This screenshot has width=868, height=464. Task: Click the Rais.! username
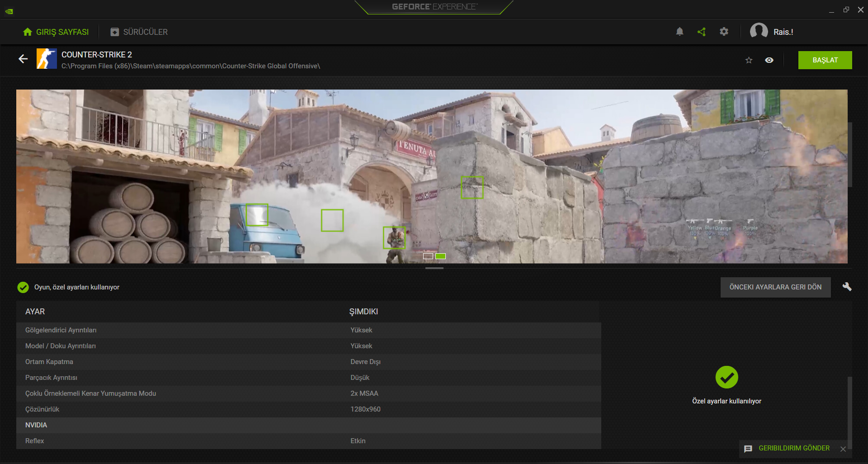pyautogui.click(x=783, y=32)
